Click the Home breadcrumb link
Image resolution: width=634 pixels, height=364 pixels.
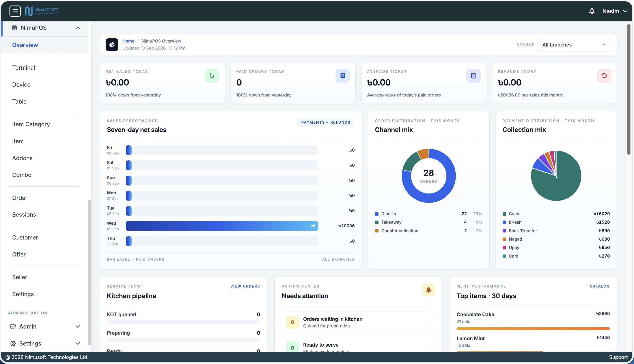(x=128, y=41)
